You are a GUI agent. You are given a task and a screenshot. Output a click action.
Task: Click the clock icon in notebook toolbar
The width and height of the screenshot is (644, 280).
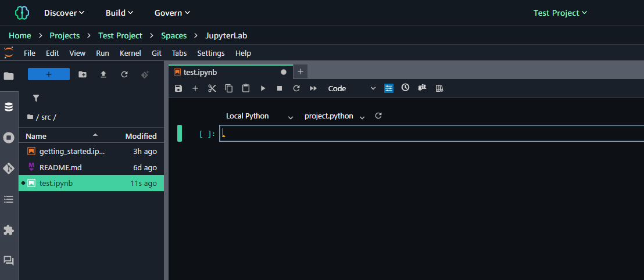(405, 88)
